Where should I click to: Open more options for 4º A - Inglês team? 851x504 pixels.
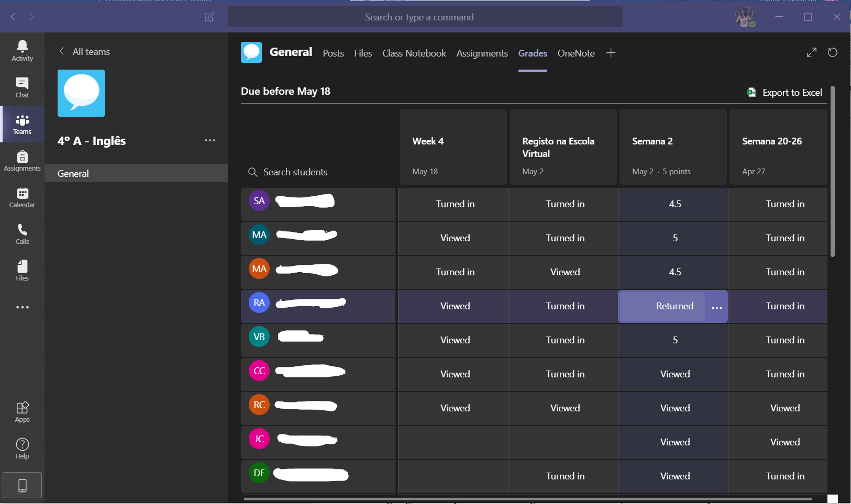tap(210, 140)
